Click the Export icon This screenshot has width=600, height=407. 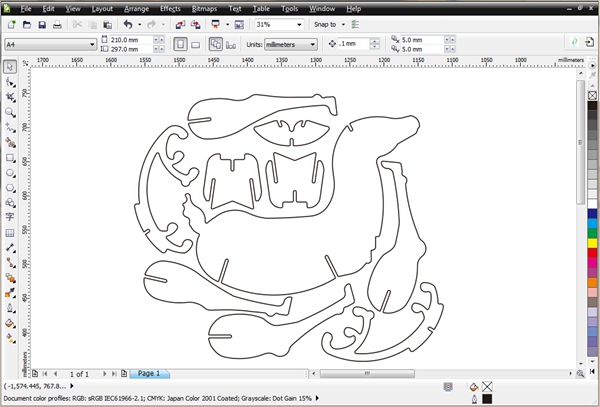click(x=196, y=25)
